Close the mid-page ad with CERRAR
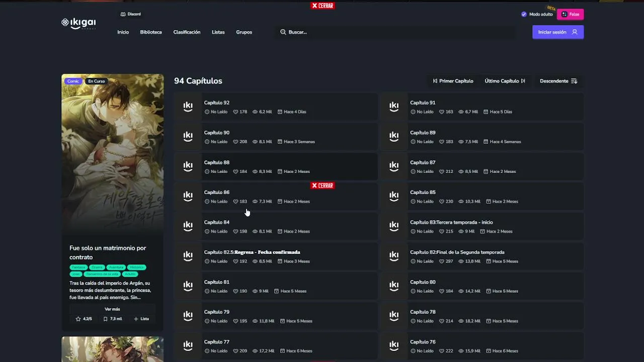This screenshot has width=644, height=362. pyautogui.click(x=323, y=186)
